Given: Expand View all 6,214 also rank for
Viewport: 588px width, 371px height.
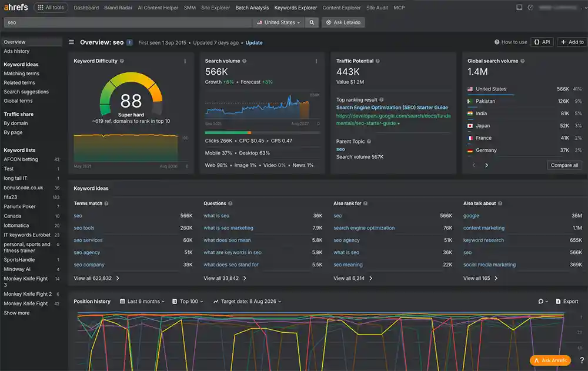Looking at the screenshot, I should pos(353,278).
